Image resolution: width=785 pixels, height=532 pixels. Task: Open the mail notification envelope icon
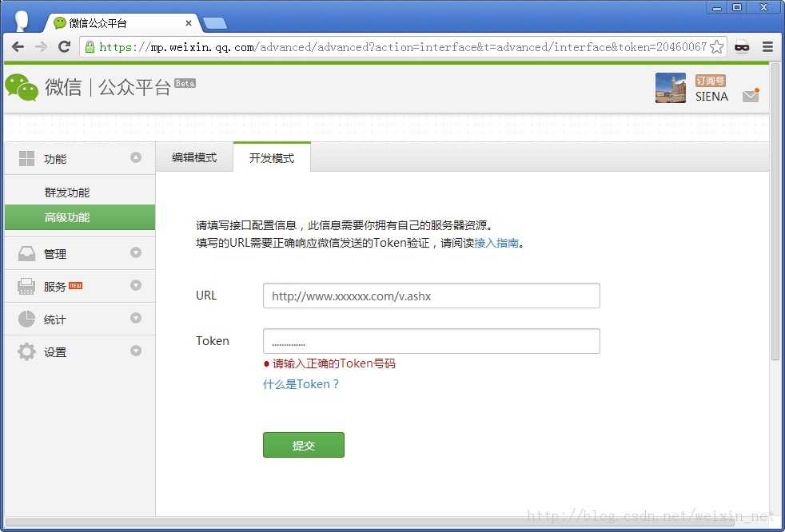(x=751, y=94)
